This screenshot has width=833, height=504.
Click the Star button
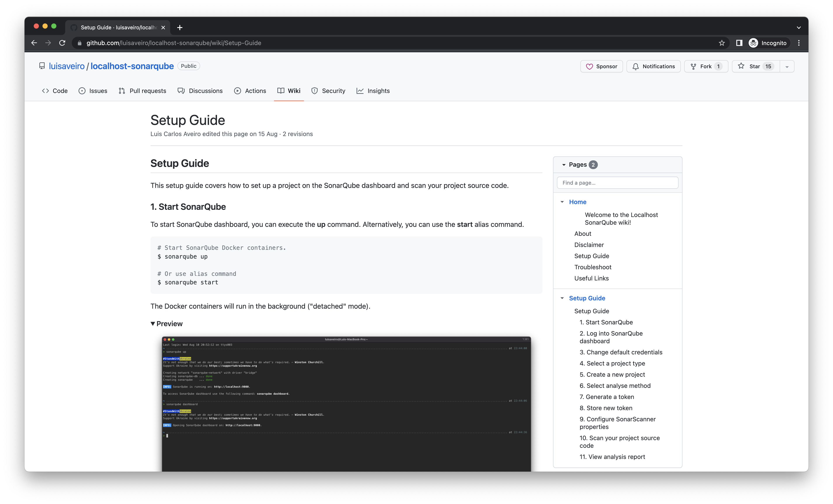pos(753,66)
